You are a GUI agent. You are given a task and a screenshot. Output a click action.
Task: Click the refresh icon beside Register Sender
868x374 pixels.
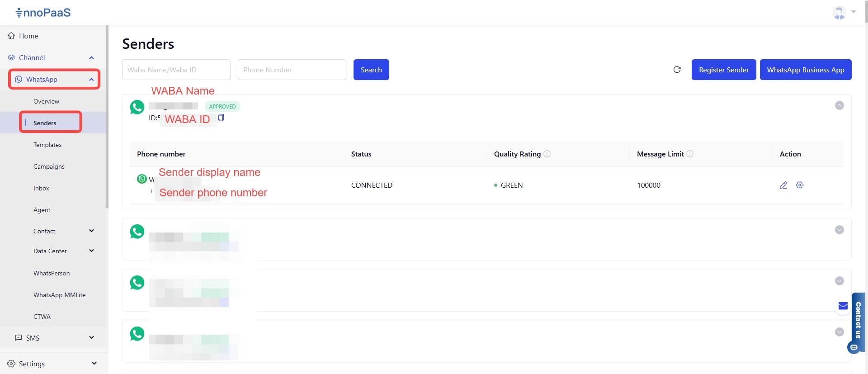click(677, 70)
